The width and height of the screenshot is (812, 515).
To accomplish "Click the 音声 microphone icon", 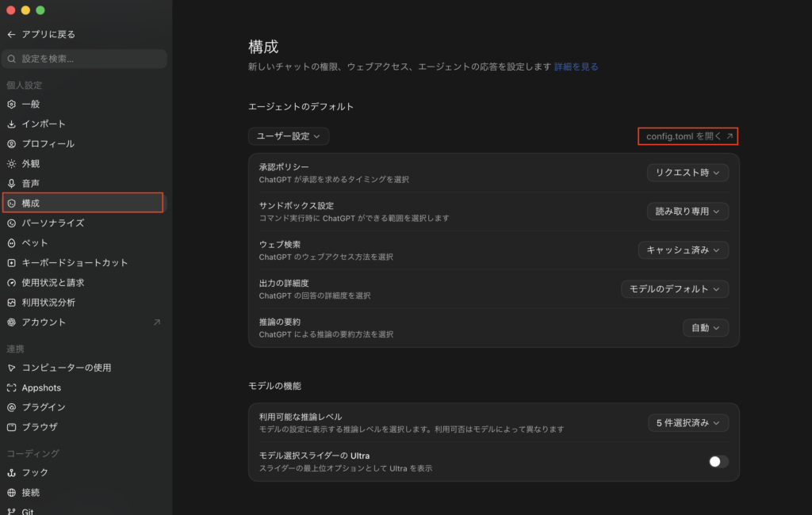I will coord(11,183).
